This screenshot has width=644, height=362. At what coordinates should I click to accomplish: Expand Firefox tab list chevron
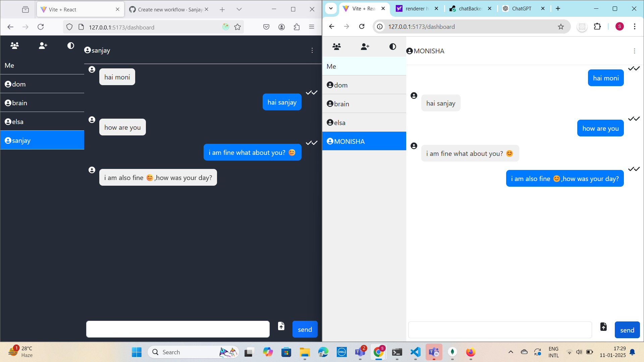pyautogui.click(x=239, y=9)
